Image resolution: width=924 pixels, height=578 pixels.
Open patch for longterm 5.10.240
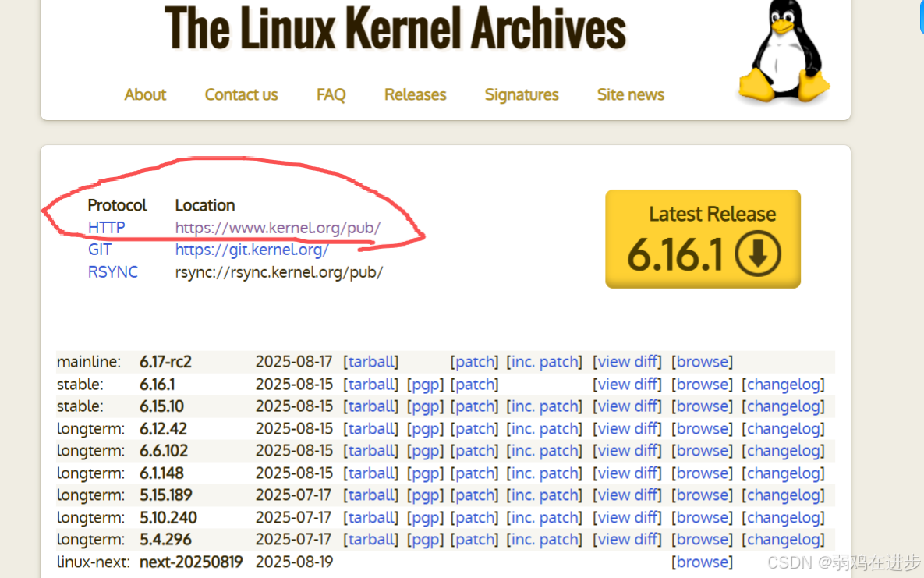474,517
